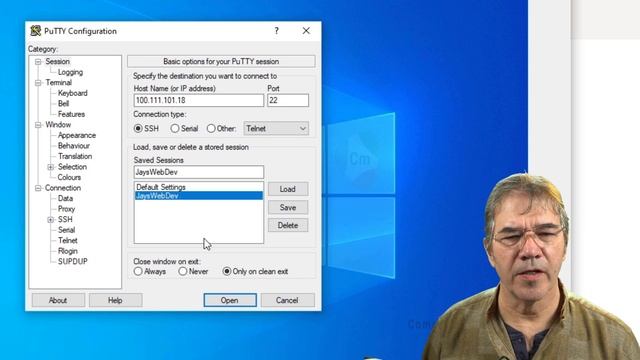640x360 pixels.
Task: Click the Host Name input field
Action: tap(198, 100)
